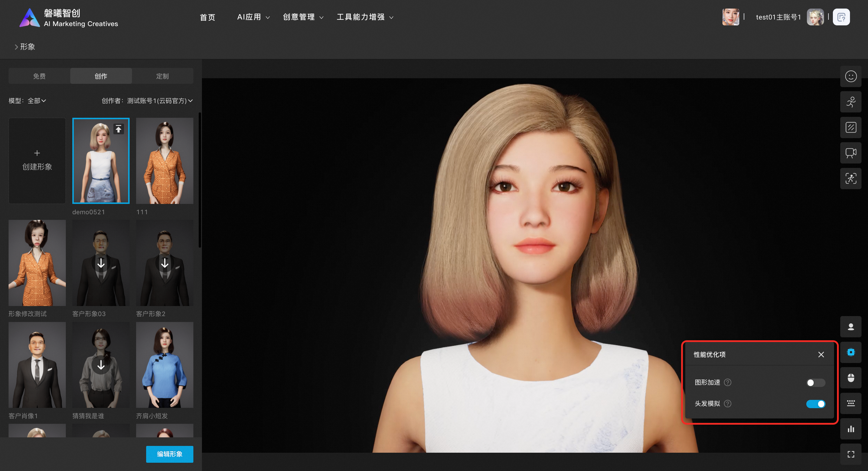Select the demo0521 avatar thumbnail
Image resolution: width=868 pixels, height=471 pixels.
tap(101, 161)
